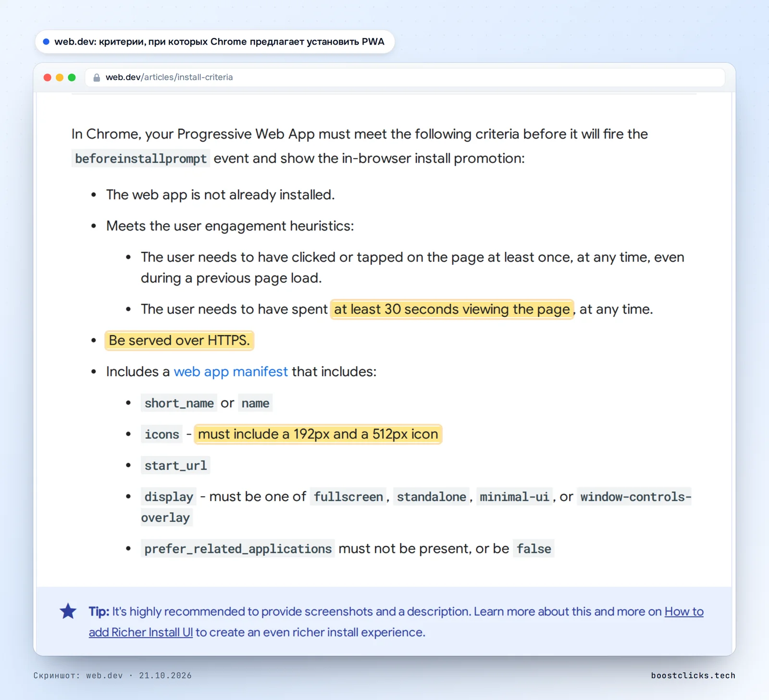Viewport: 769px width, 700px height.
Task: Click the icons code label
Action: [x=161, y=434]
